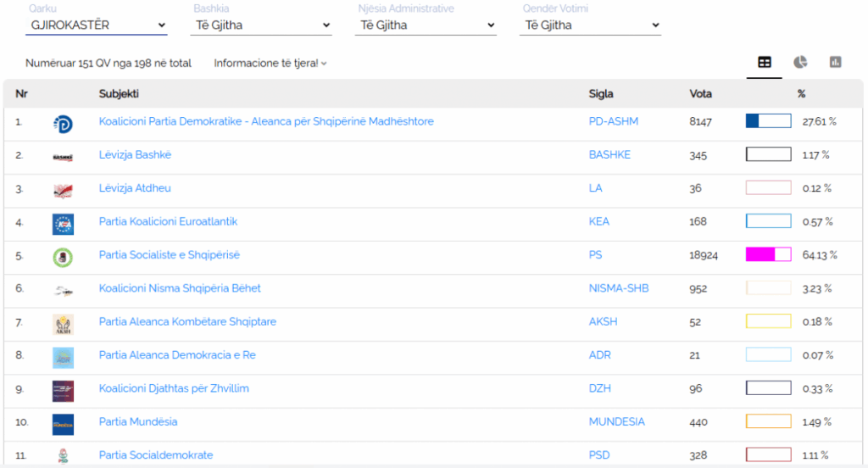
Task: Click the AKSH sigla link
Action: coord(603,321)
